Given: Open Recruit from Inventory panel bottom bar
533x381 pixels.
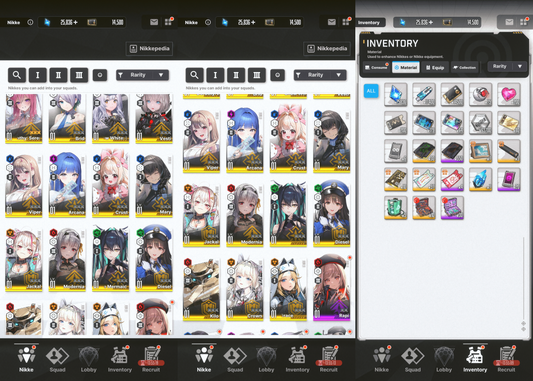Looking at the screenshot, I should tap(506, 360).
